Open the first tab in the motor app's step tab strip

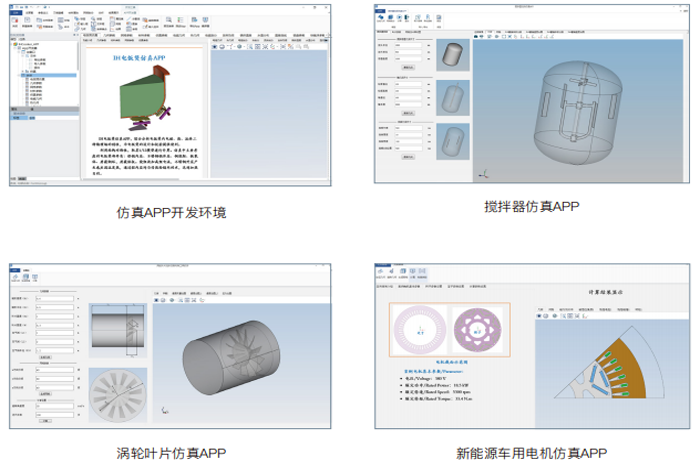(384, 286)
